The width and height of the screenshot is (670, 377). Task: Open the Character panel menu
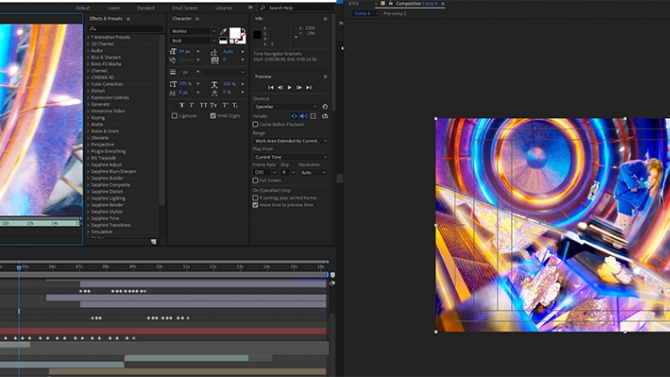coord(197,19)
